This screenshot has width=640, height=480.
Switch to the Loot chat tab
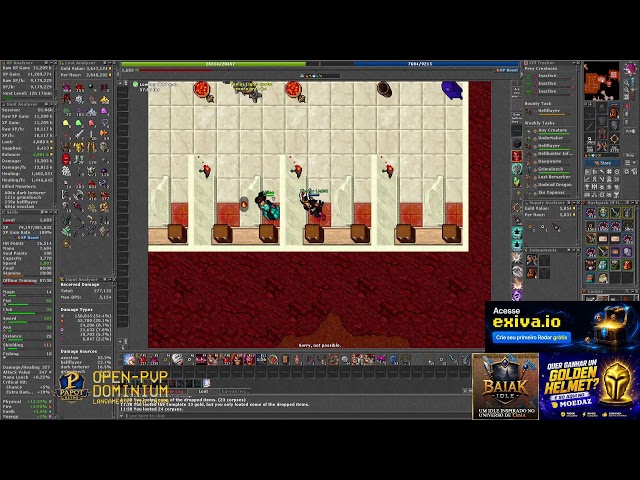pyautogui.click(x=203, y=391)
